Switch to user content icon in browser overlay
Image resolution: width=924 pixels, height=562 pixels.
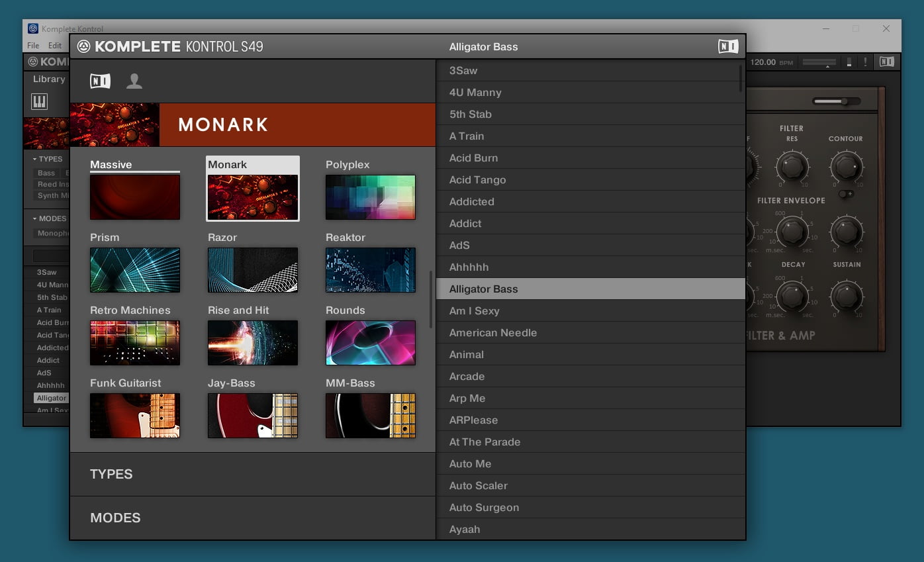tap(134, 81)
